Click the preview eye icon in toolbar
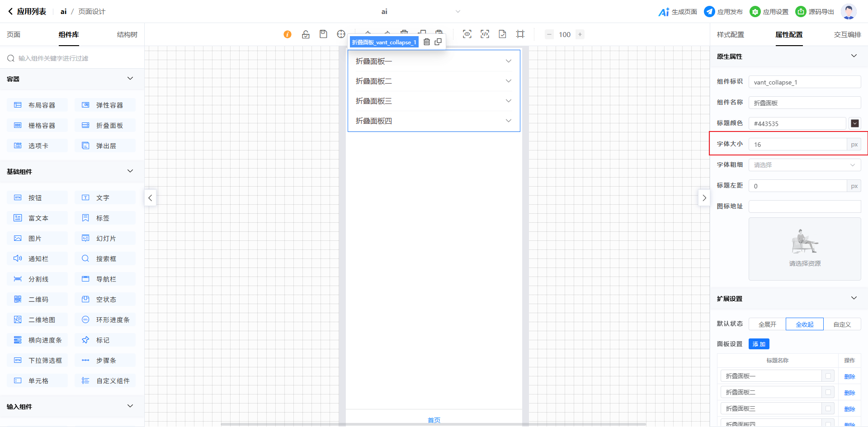Screen dimensions: 868x427 pyautogui.click(x=467, y=34)
